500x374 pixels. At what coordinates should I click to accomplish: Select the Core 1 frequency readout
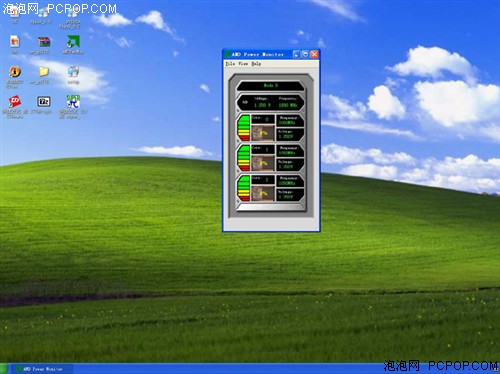tap(290, 151)
